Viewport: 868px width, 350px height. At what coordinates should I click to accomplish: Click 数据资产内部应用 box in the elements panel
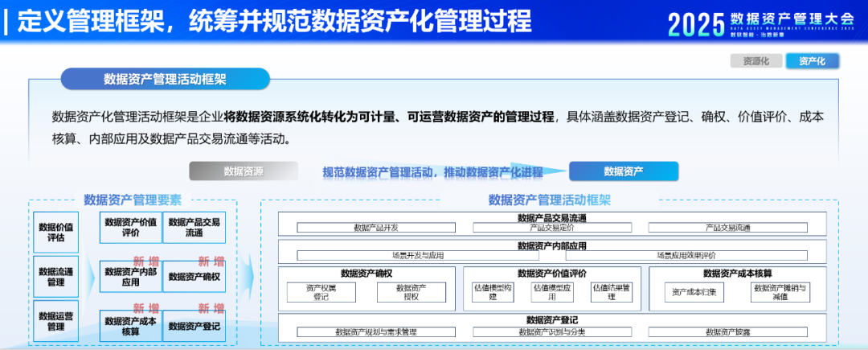(131, 276)
